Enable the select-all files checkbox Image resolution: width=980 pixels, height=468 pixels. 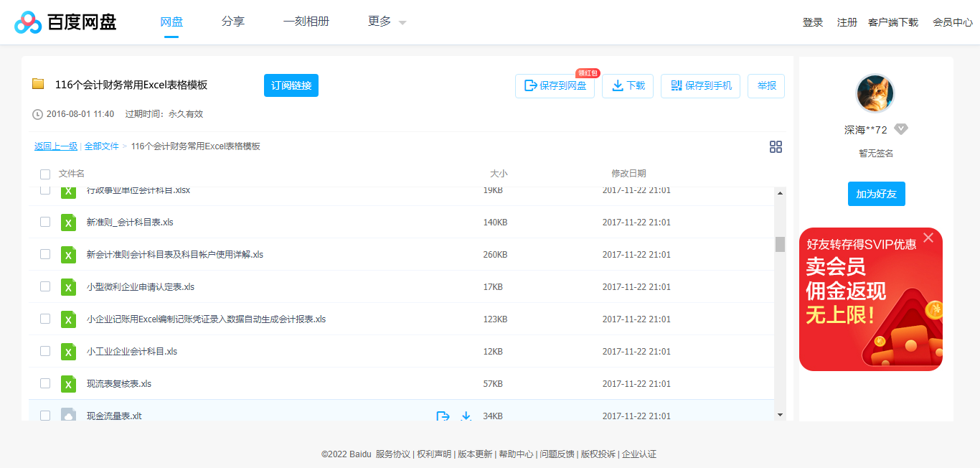click(x=45, y=174)
